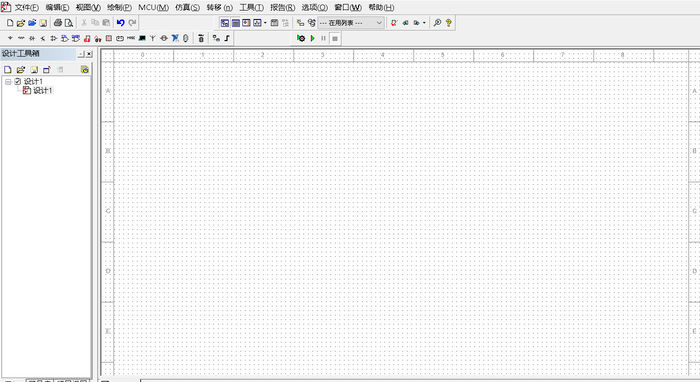Screen dimensions: 700x382
Task: Open the 在用列表 dropdown
Action: point(351,23)
